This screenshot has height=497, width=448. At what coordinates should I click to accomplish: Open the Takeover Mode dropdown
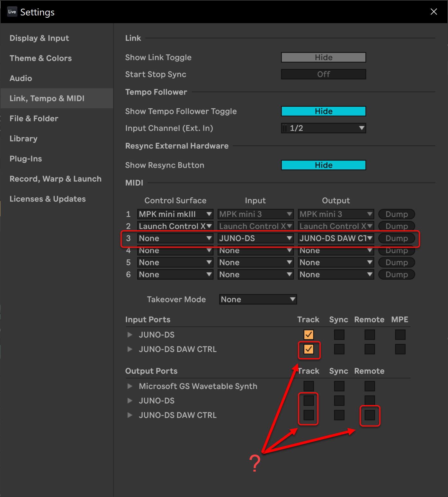pyautogui.click(x=258, y=299)
